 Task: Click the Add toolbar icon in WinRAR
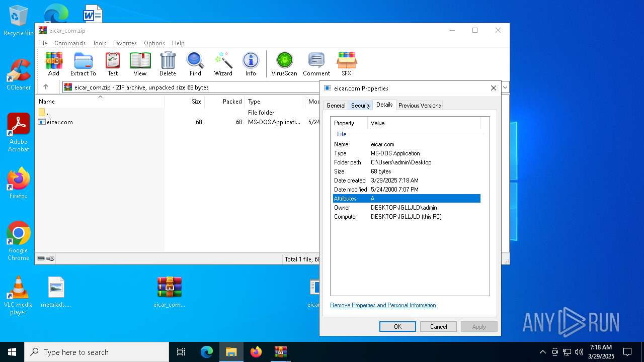[x=54, y=64]
